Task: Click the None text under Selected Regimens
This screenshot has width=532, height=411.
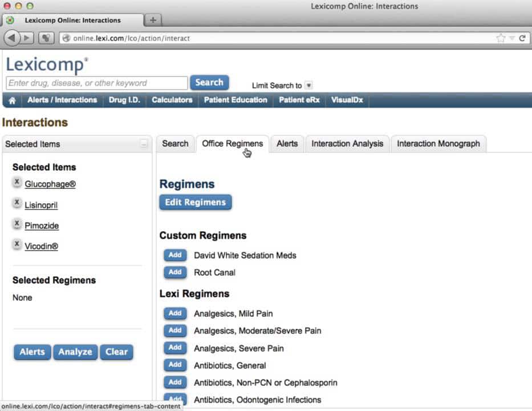Action: (x=22, y=297)
